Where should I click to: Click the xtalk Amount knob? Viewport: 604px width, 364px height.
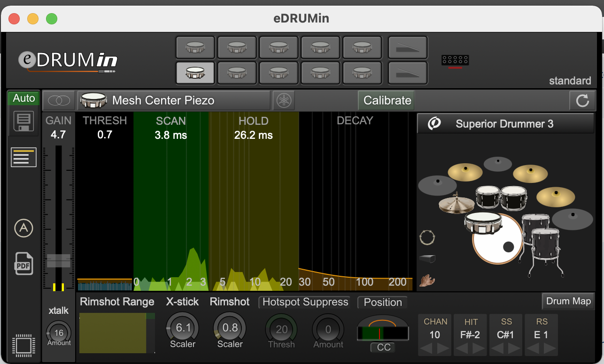tap(59, 333)
